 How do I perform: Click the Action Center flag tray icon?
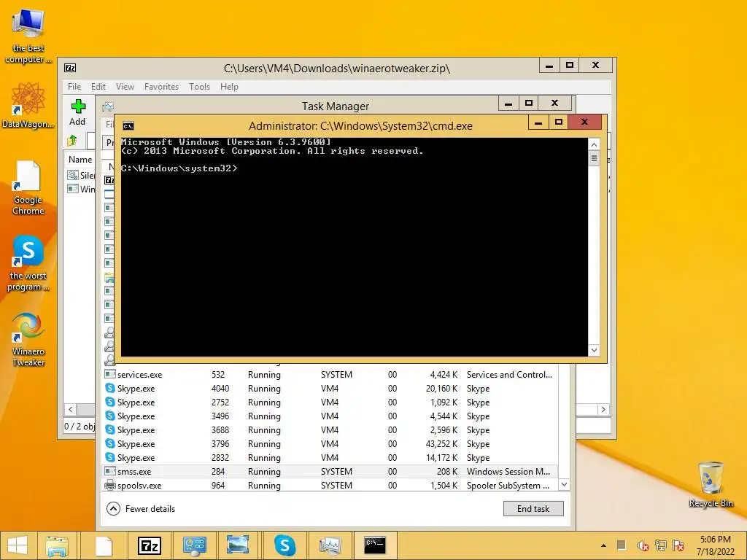pyautogui.click(x=678, y=545)
